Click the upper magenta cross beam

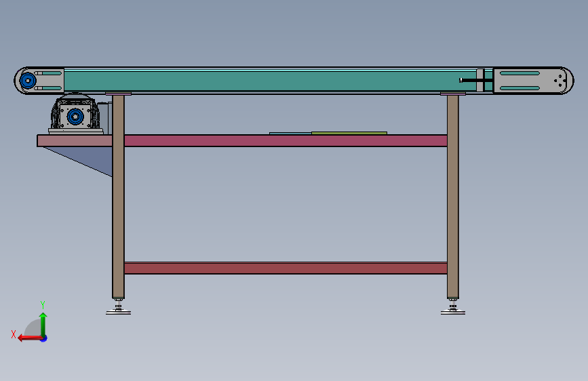click(286, 140)
